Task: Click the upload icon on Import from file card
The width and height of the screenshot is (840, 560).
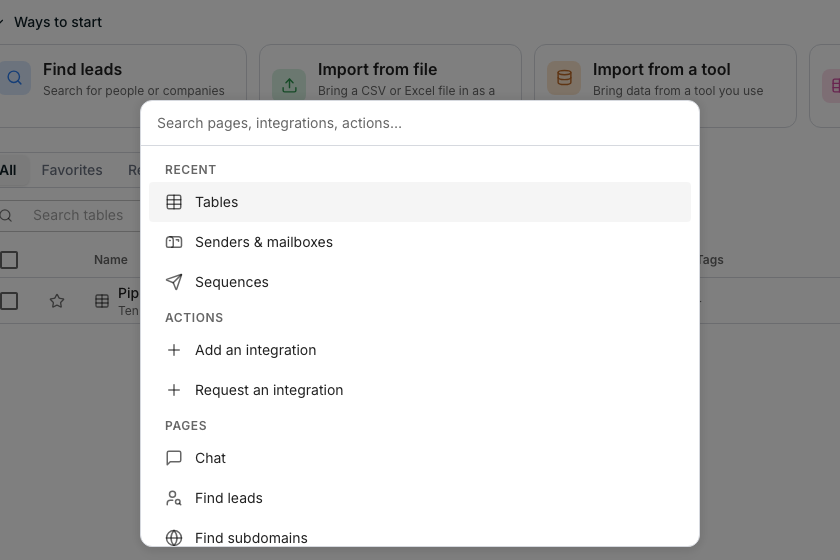Action: (x=289, y=85)
